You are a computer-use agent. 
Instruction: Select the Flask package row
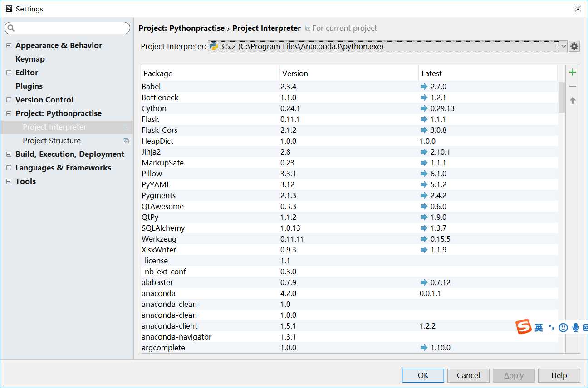[349, 119]
